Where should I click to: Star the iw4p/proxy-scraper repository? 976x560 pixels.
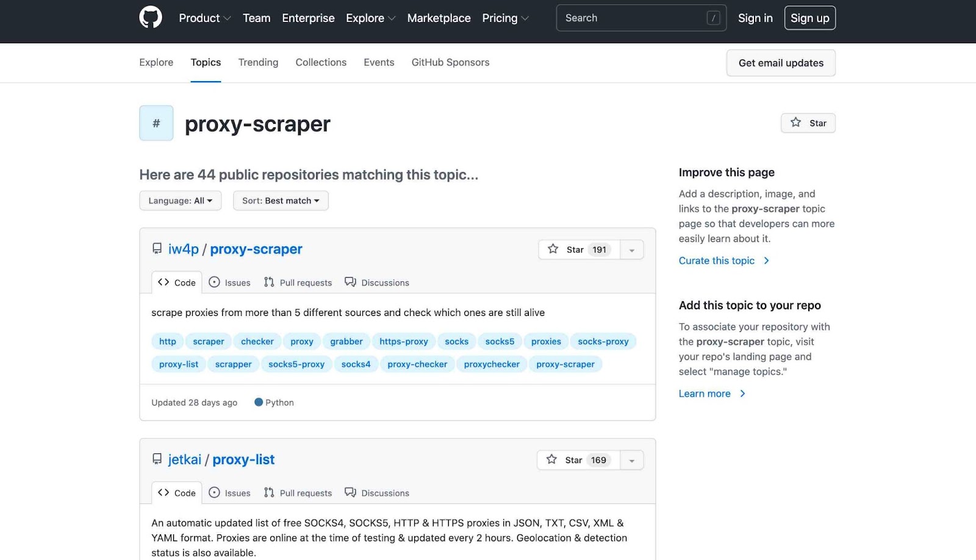coord(579,249)
